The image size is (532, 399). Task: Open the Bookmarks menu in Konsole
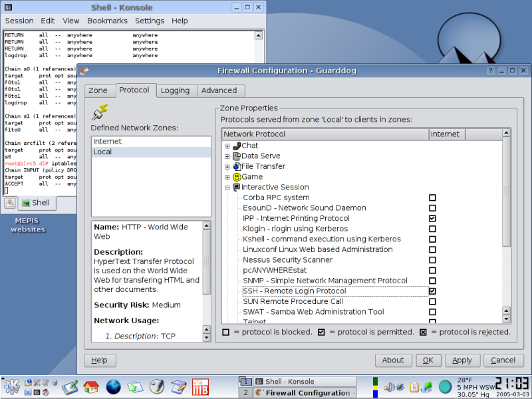[x=107, y=21]
